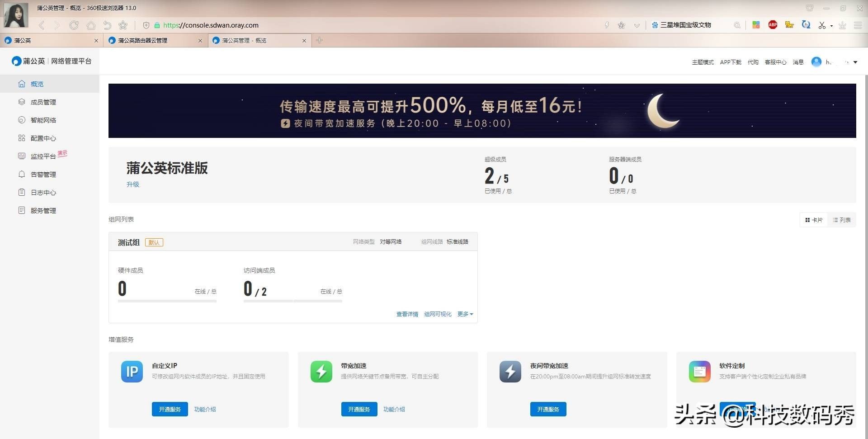Click 功能介绍 for 自定义IP

[x=205, y=409]
